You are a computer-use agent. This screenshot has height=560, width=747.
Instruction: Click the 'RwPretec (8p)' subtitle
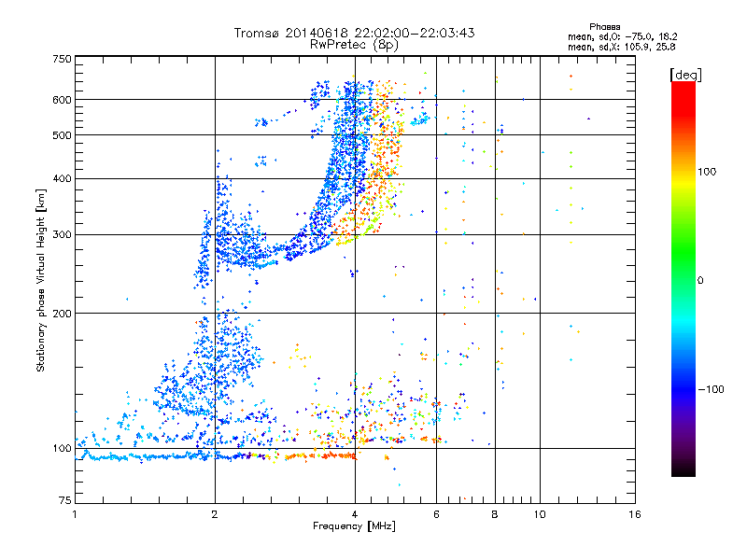354,45
